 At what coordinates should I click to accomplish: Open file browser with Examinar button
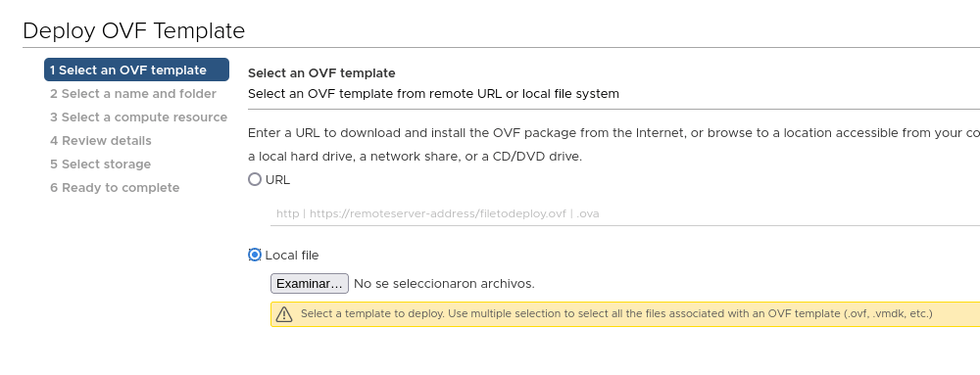(x=310, y=284)
